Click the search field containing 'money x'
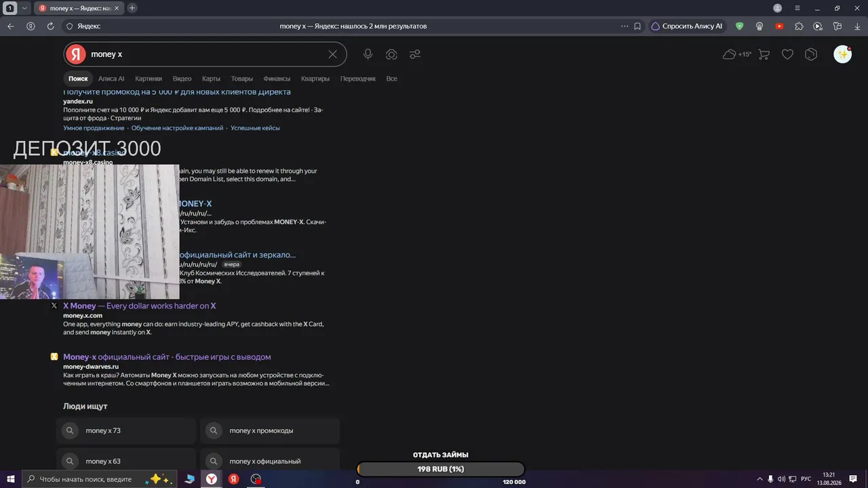The image size is (868, 488). click(x=205, y=54)
